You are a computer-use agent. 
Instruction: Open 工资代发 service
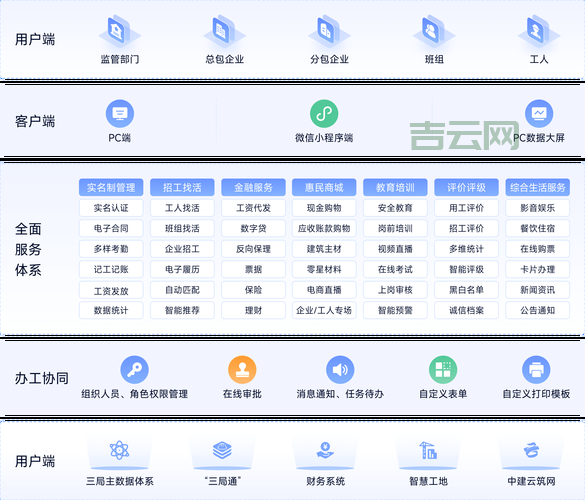(x=253, y=208)
